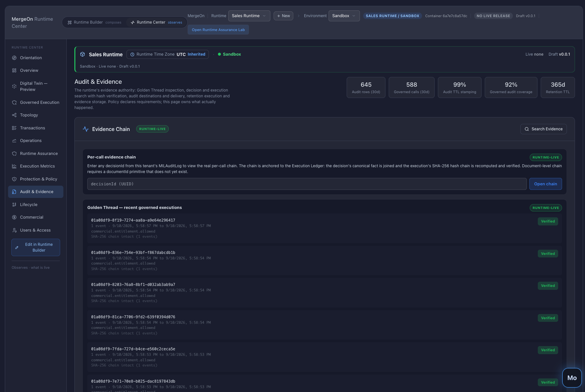Click the Commercial dollar icon
Viewport: 585px width, 392px height.
[x=14, y=217]
